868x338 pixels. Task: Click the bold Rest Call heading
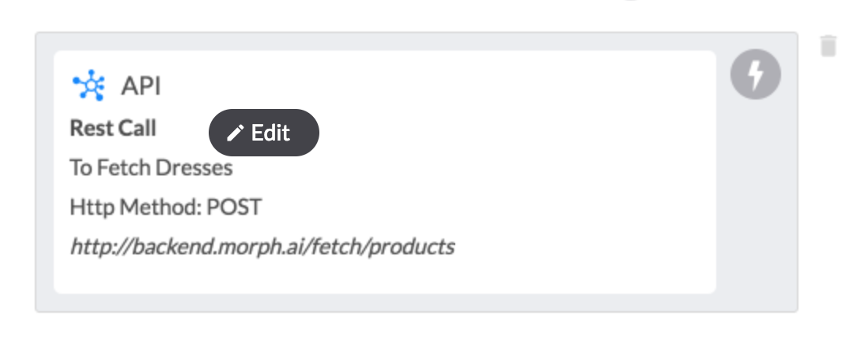[113, 129]
